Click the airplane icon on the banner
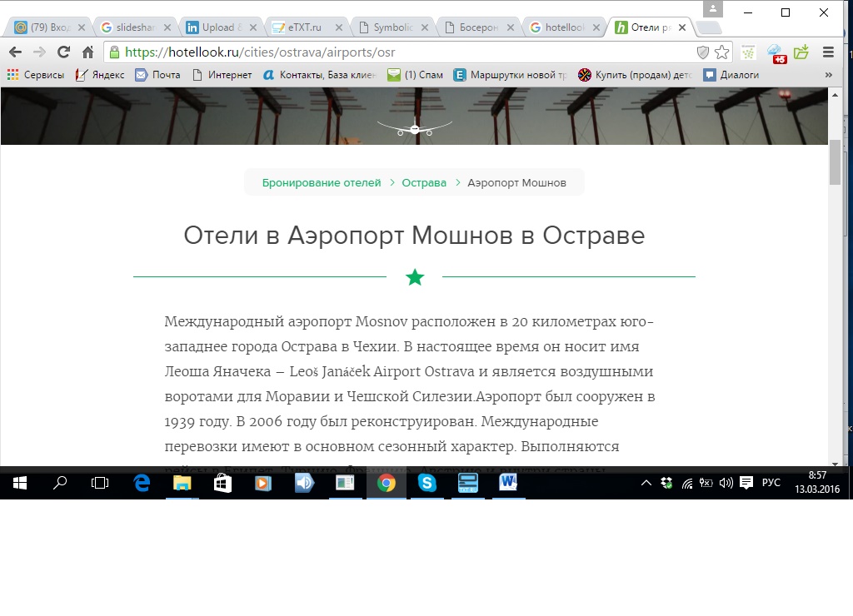 point(415,128)
